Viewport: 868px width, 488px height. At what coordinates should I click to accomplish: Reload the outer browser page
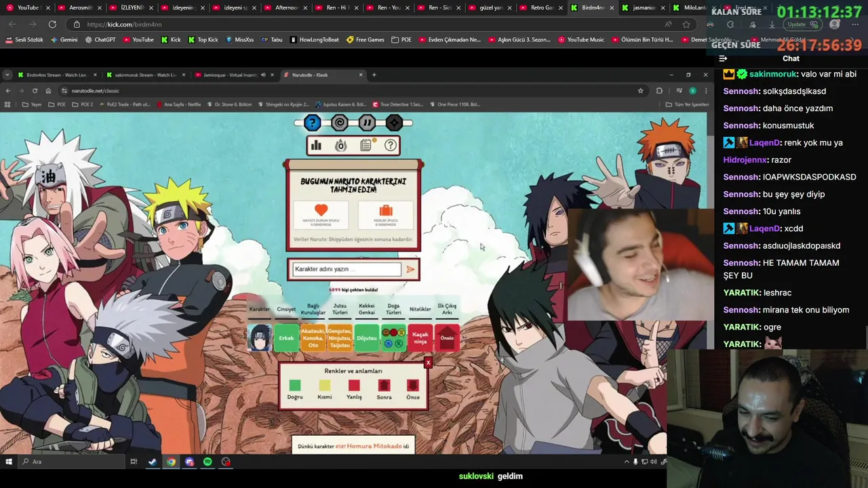coord(52,24)
